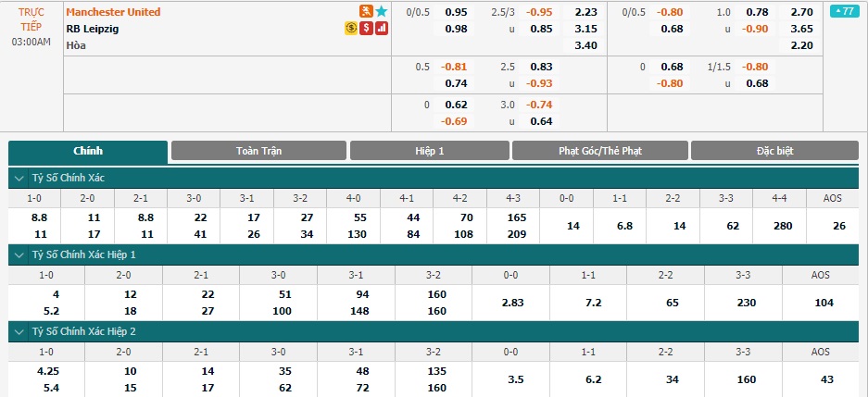Switch to the Toàn Trận tab

258,151
